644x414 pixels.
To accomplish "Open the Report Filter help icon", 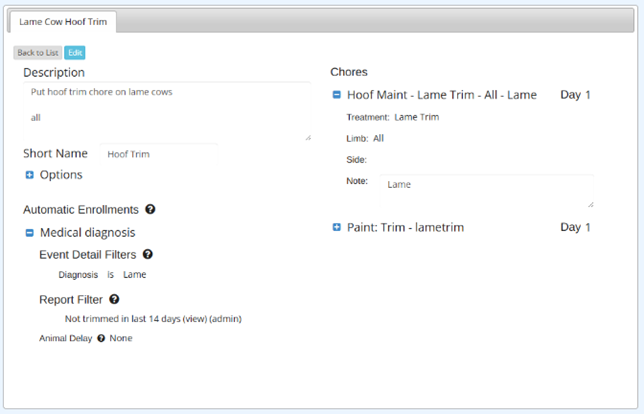I will (x=114, y=299).
